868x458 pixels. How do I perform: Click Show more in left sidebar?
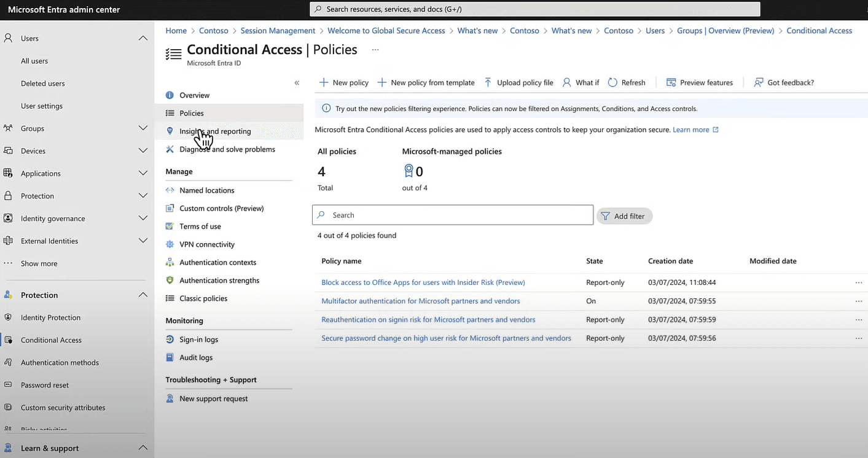click(x=39, y=263)
